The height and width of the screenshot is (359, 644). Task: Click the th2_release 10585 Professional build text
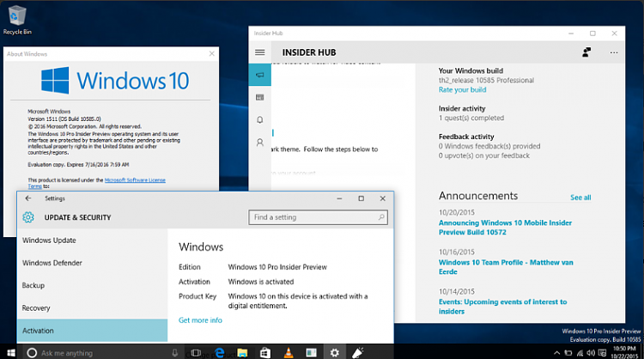[x=486, y=80]
